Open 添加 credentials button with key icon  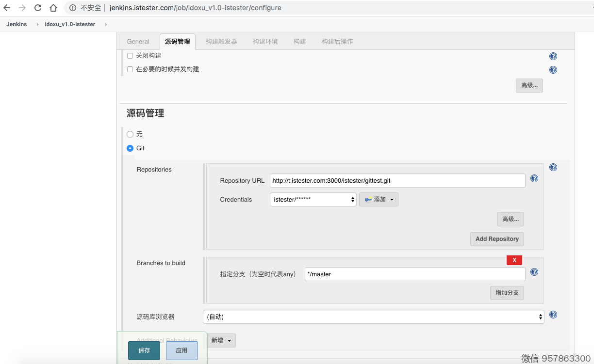click(x=379, y=200)
